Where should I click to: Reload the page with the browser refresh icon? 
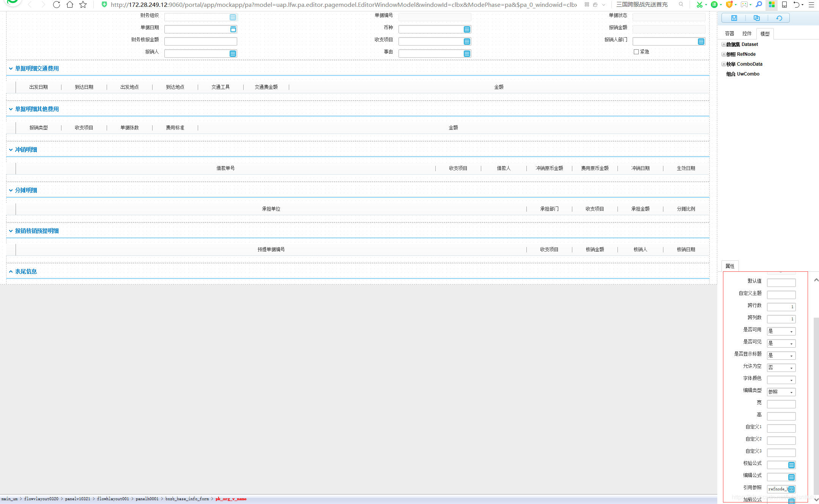[57, 5]
